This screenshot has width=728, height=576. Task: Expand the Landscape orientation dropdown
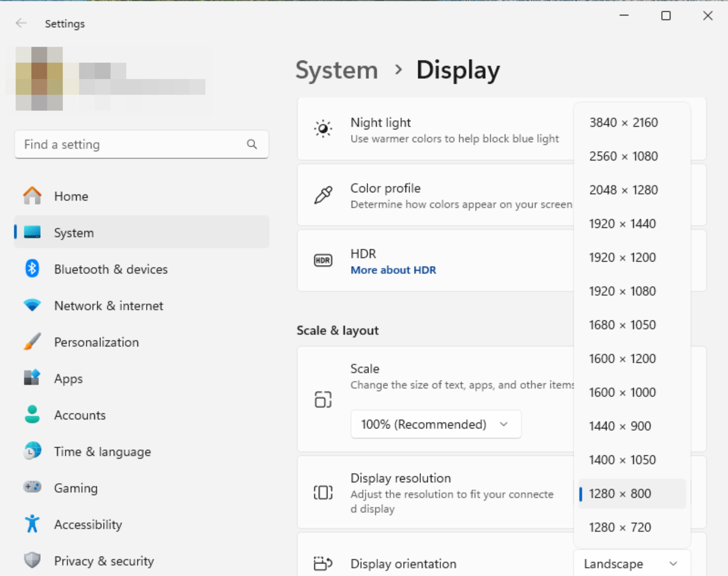(632, 563)
